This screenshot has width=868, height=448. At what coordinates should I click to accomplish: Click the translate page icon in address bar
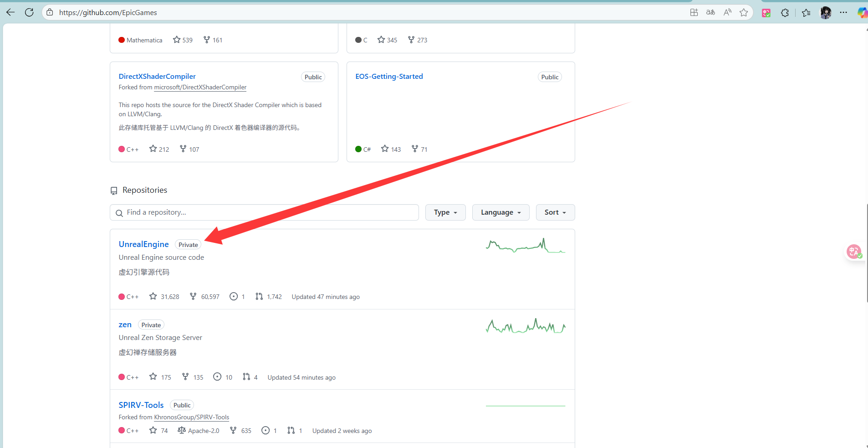710,12
